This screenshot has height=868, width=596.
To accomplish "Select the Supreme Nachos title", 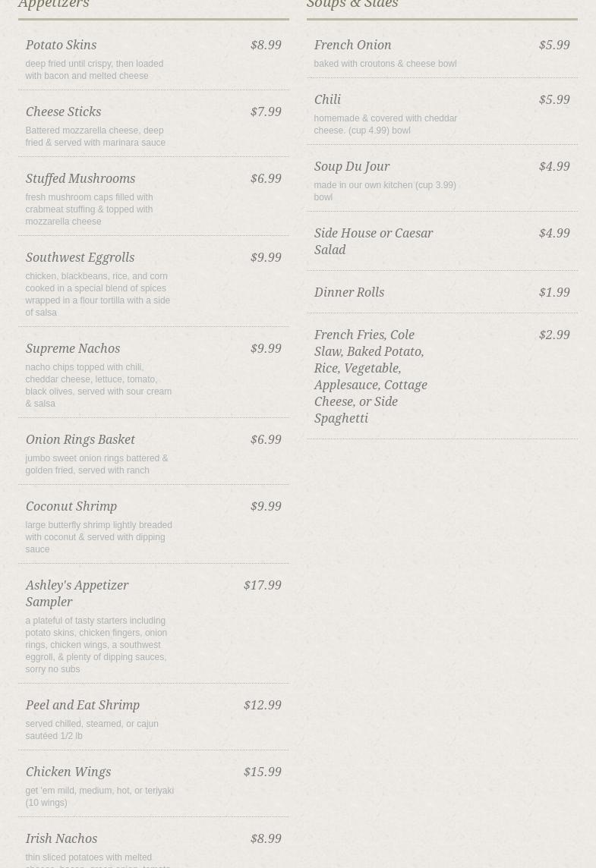I will pyautogui.click(x=72, y=349).
